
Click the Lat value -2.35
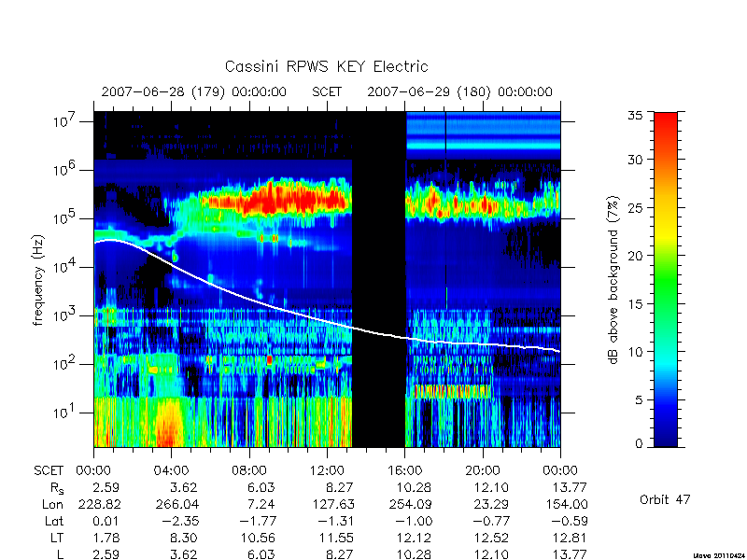[180, 522]
